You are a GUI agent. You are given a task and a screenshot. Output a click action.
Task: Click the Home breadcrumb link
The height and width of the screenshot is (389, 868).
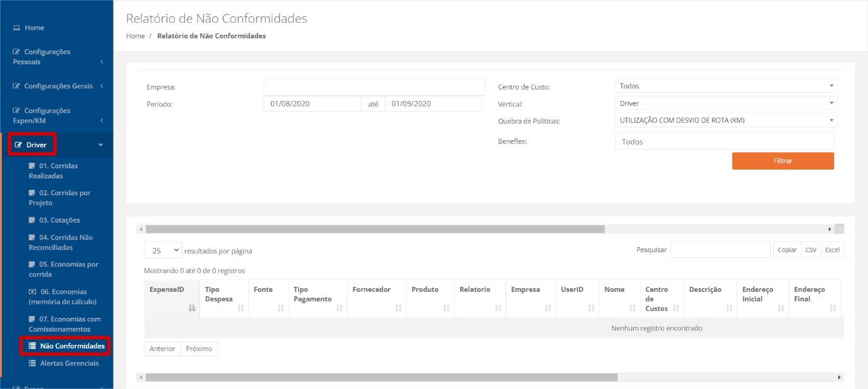point(136,36)
